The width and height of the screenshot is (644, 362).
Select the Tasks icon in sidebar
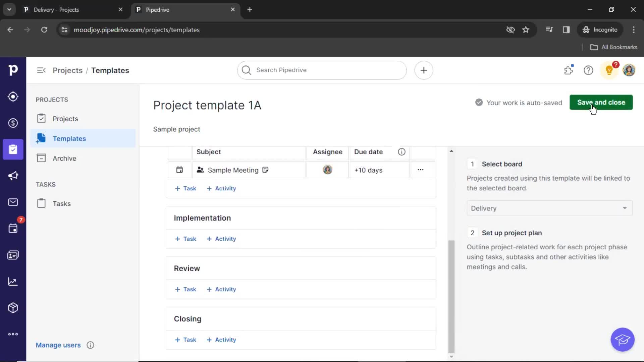tap(41, 203)
